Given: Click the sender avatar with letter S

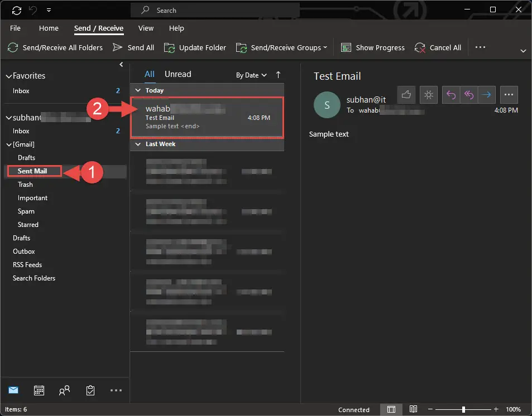Looking at the screenshot, I should [x=327, y=105].
